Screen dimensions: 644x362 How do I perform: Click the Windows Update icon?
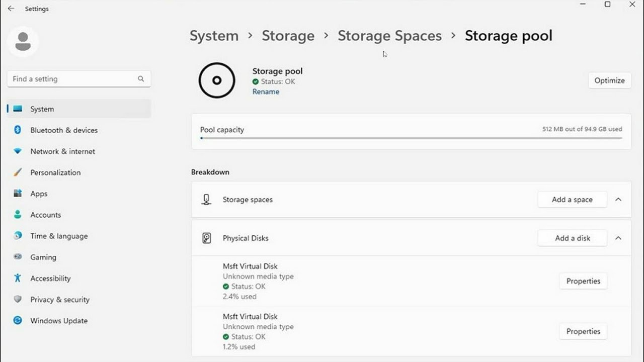coord(18,320)
